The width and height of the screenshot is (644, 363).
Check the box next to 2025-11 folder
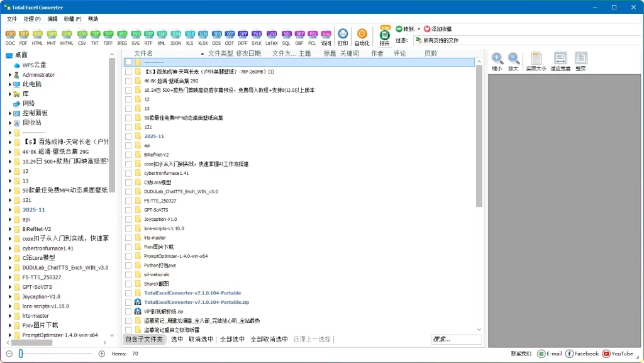[x=130, y=136]
